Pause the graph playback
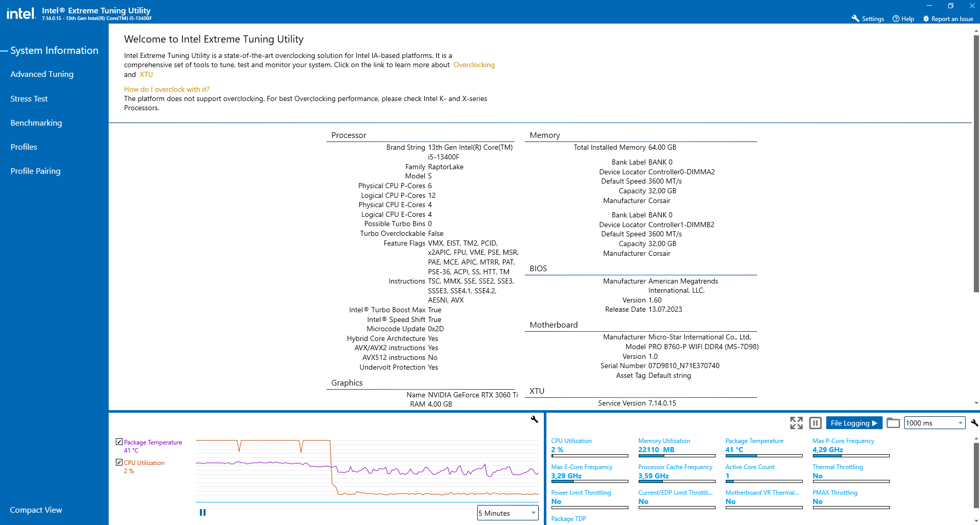The width and height of the screenshot is (980, 525). click(x=202, y=512)
